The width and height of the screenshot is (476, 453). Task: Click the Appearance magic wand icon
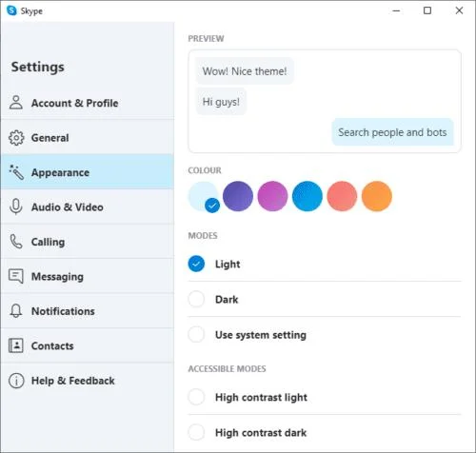(x=16, y=172)
